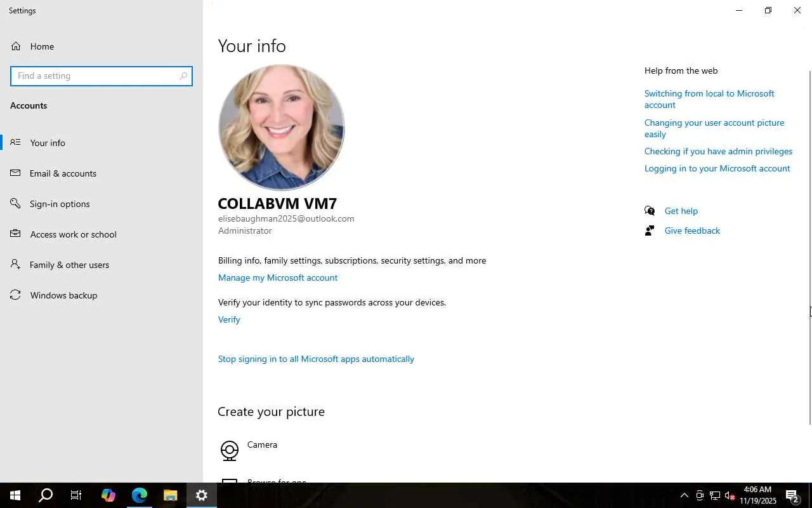Click the Help from the web heading

point(681,70)
